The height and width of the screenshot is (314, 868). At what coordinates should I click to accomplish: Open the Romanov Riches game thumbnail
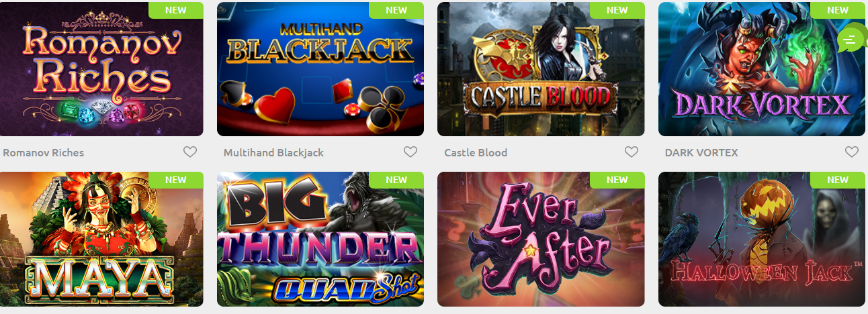101,69
